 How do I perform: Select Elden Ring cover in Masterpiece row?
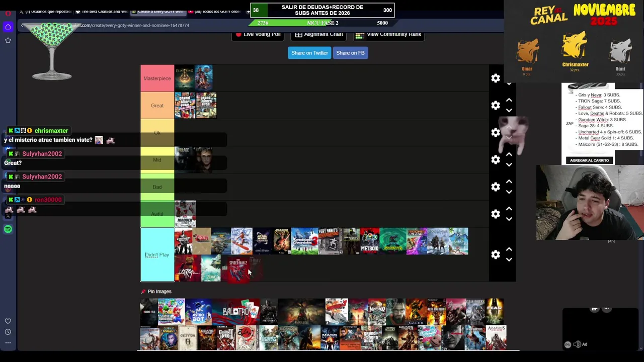point(184,78)
